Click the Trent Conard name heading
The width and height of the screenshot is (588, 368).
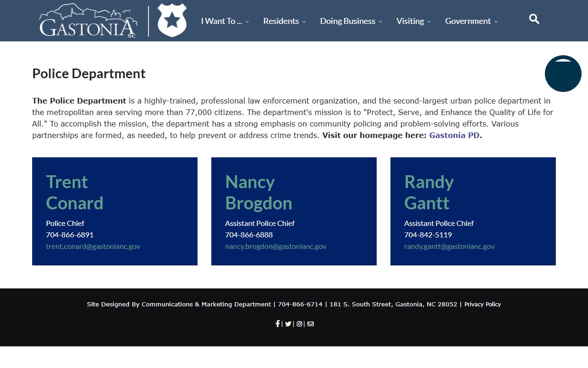pyautogui.click(x=74, y=192)
